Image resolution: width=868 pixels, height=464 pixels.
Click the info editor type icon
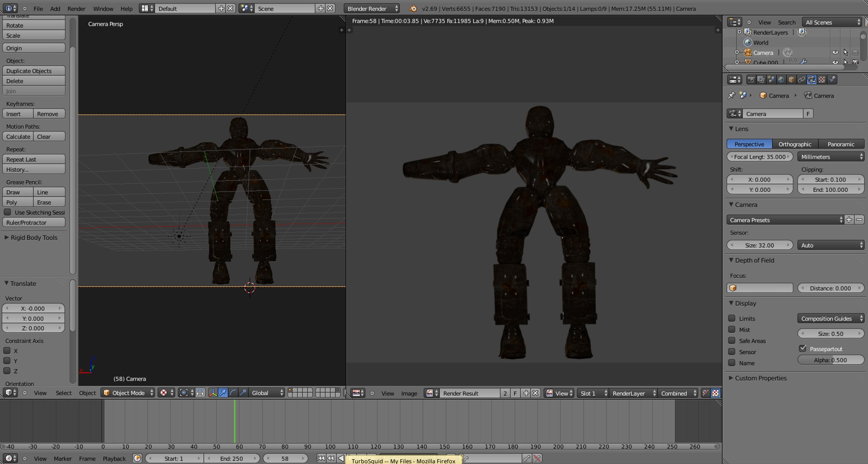coord(10,9)
